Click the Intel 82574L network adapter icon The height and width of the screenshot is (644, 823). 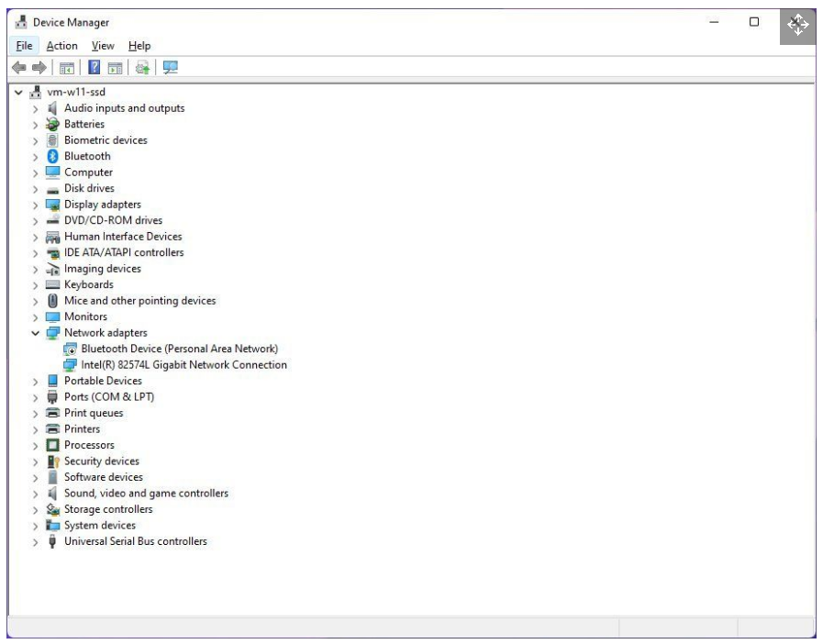pos(70,365)
